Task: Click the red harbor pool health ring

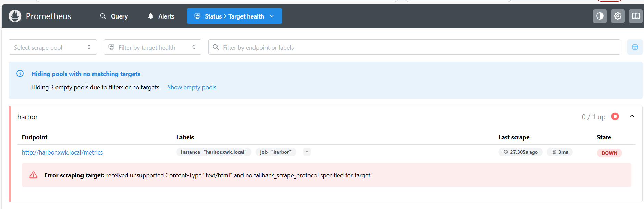Action: 615,116
